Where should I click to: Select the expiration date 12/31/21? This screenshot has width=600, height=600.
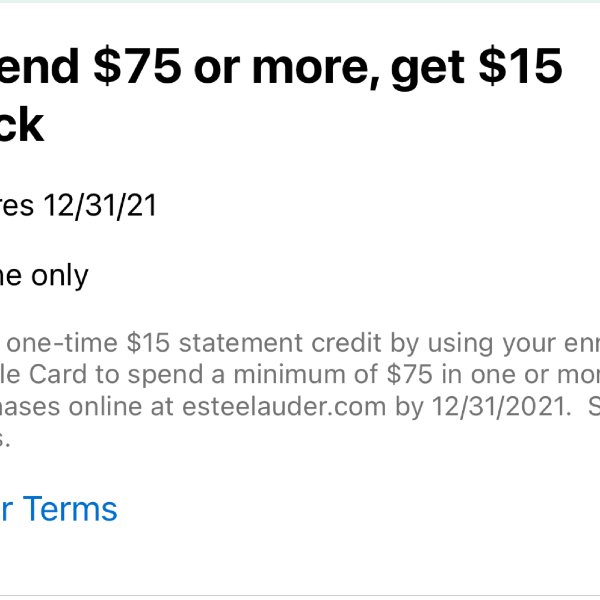(100, 206)
